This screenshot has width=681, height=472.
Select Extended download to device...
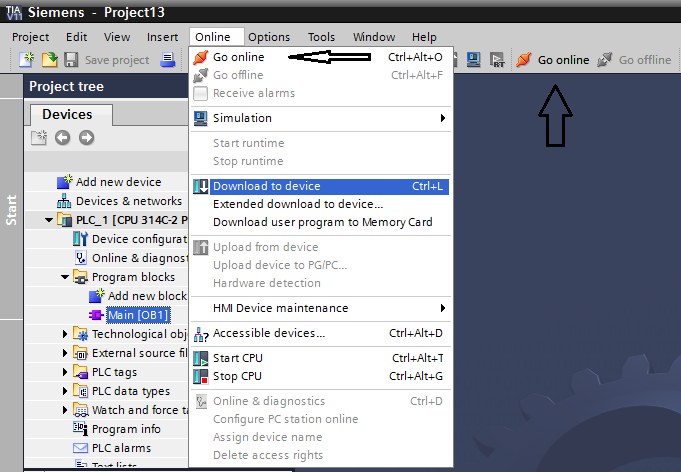point(298,204)
